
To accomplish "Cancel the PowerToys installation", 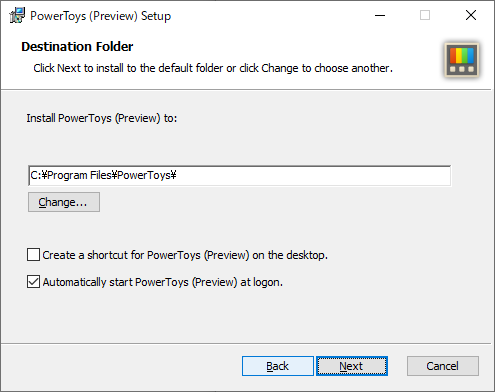I will tap(443, 366).
